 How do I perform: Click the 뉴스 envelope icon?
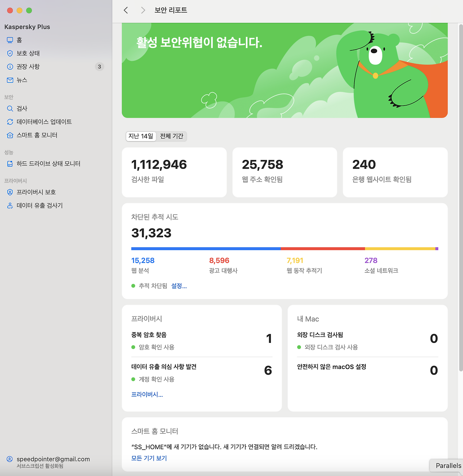[x=10, y=80]
